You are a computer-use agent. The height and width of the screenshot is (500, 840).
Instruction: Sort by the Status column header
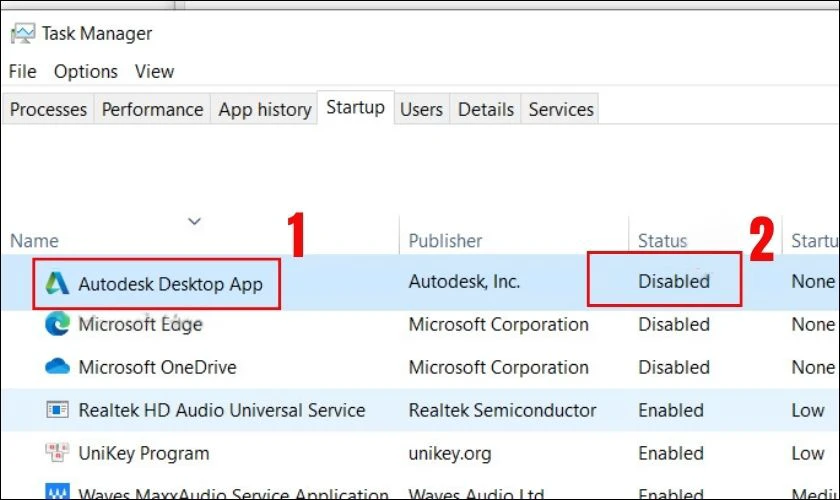coord(662,241)
